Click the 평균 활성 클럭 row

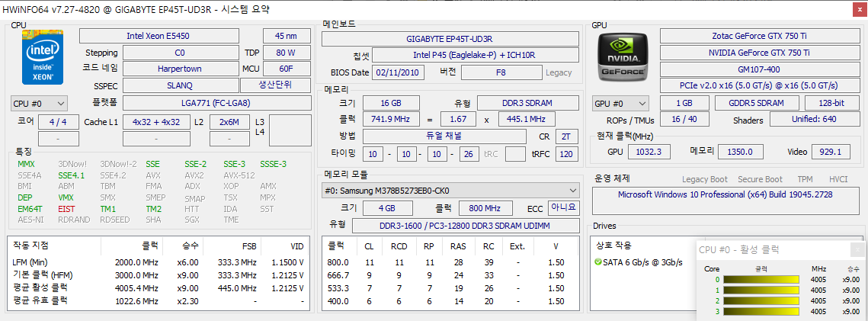coord(159,288)
